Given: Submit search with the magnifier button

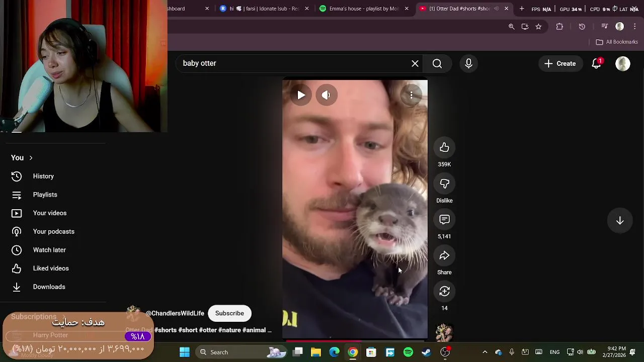Looking at the screenshot, I should [437, 63].
